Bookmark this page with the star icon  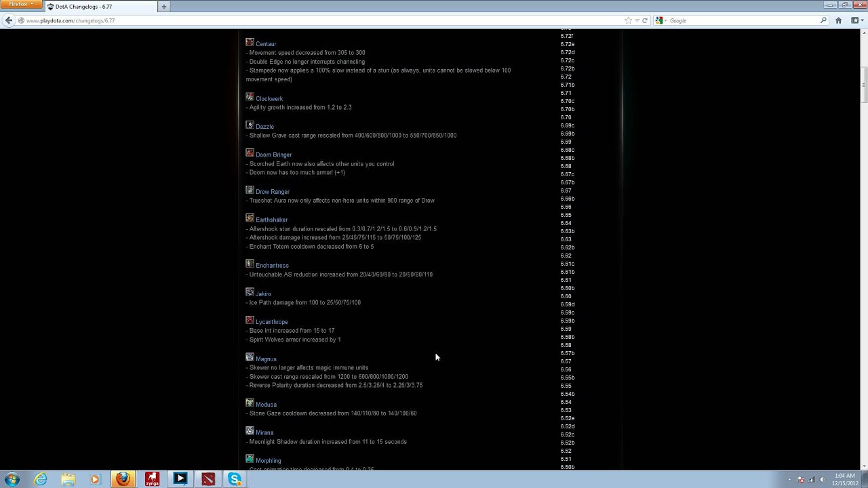click(628, 20)
